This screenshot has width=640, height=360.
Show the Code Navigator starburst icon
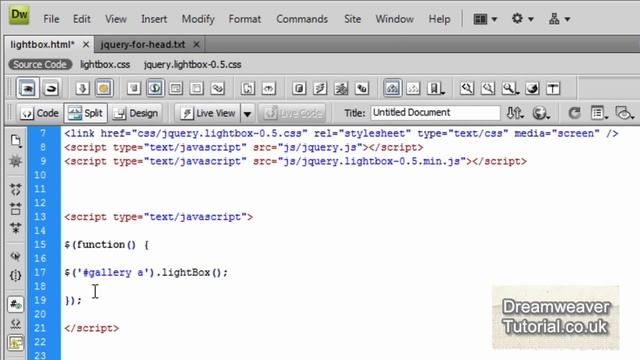point(16,161)
